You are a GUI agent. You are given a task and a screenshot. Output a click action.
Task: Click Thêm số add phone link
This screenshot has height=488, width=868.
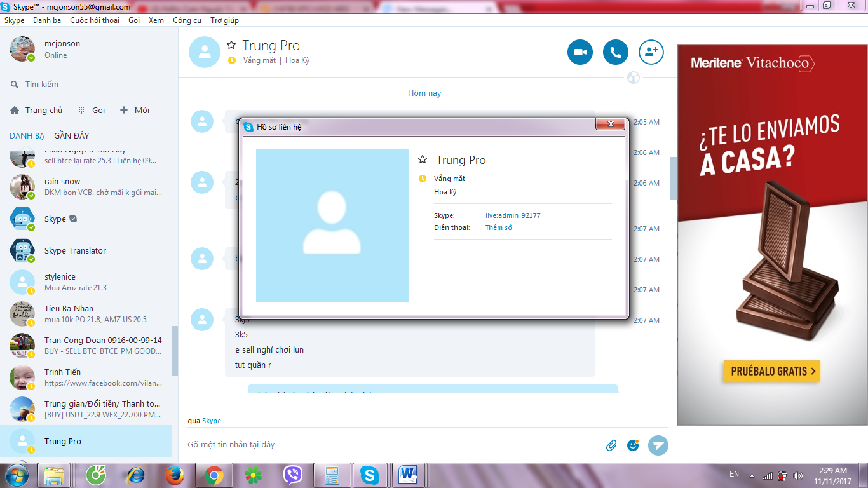(x=499, y=227)
